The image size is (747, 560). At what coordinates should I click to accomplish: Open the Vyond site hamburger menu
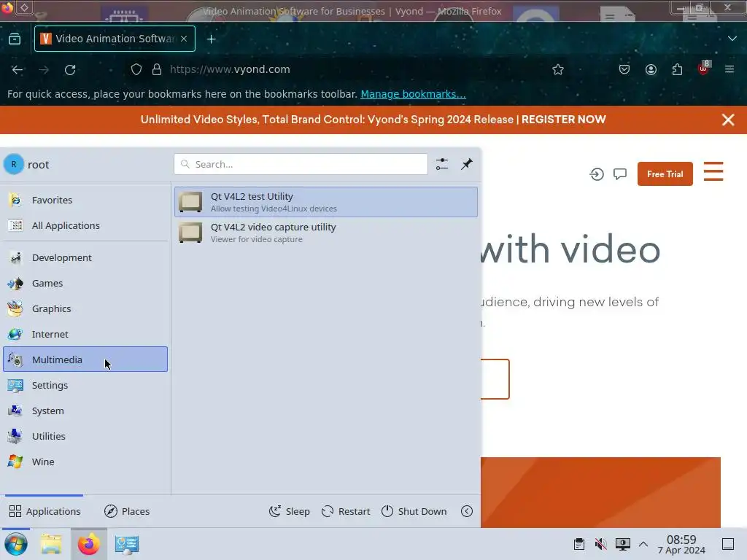[713, 171]
